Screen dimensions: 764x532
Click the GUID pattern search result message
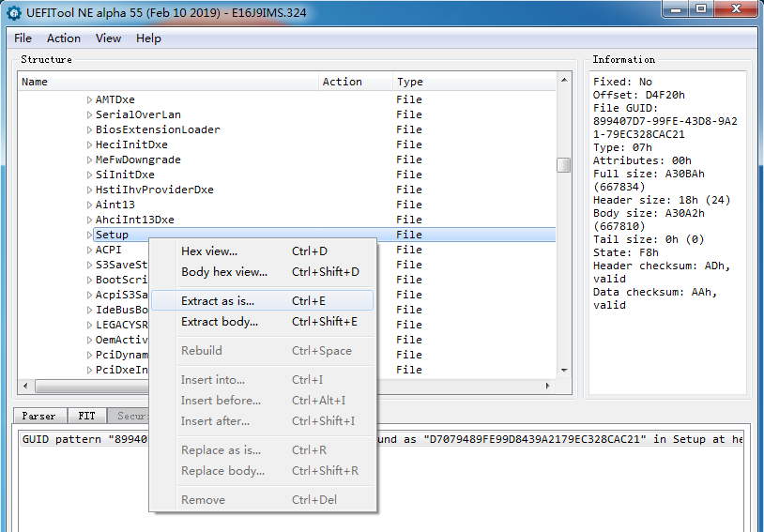tap(381, 439)
